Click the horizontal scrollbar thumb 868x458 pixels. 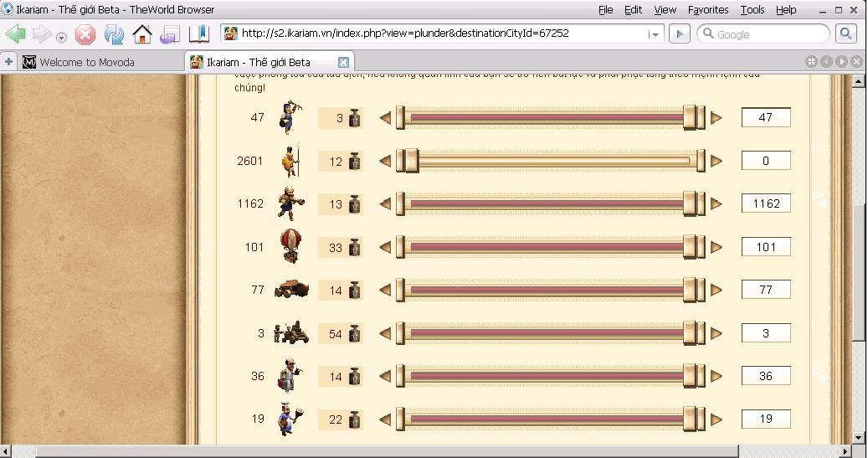click(x=388, y=451)
